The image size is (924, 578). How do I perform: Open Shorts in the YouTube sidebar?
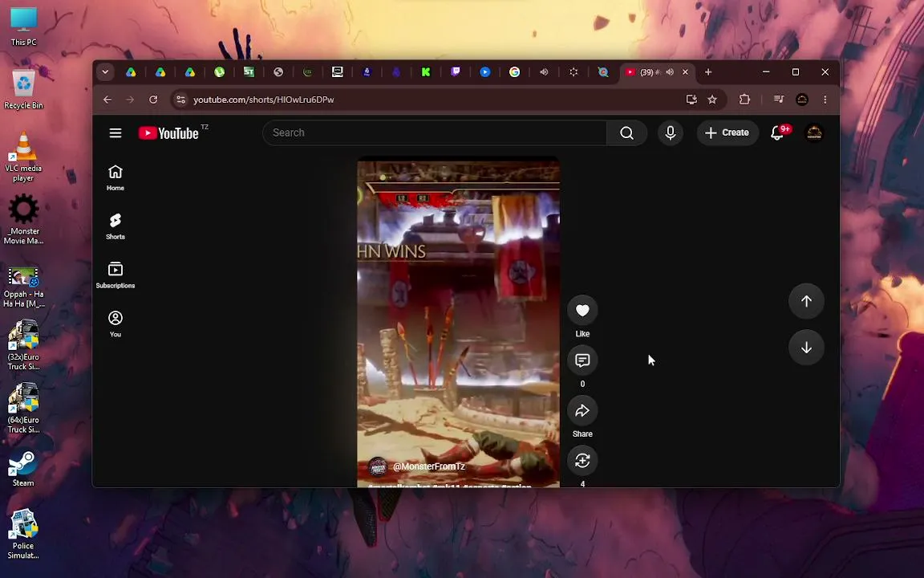coord(115,226)
